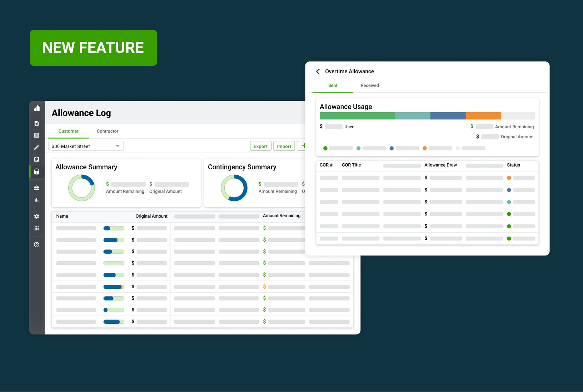Open the document page icon in sidebar
Image resolution: width=583 pixels, height=392 pixels.
(x=36, y=123)
